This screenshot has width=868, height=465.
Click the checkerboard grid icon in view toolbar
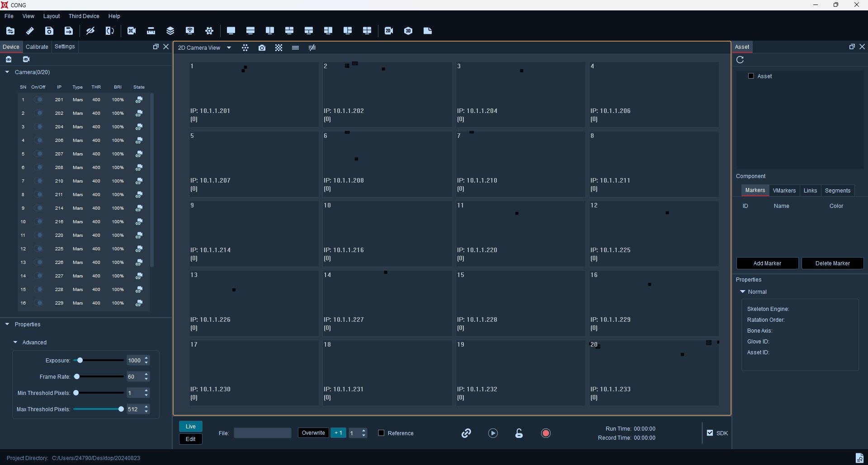(278, 48)
